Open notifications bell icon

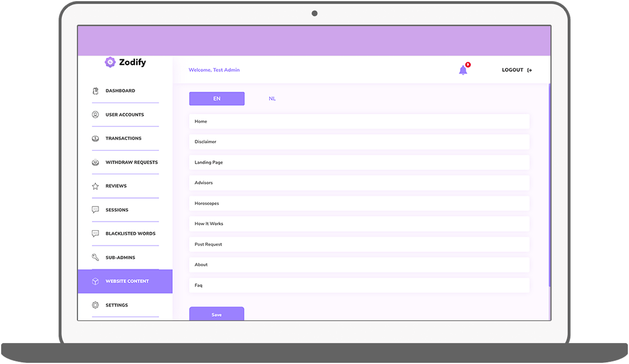point(463,70)
